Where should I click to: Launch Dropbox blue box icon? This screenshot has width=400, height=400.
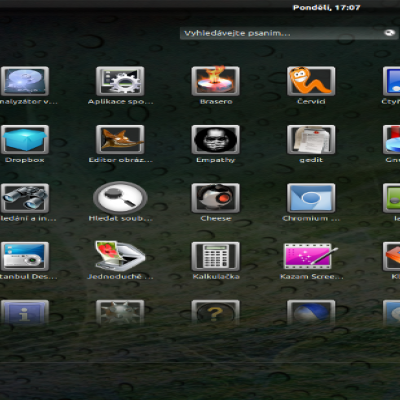(x=25, y=139)
